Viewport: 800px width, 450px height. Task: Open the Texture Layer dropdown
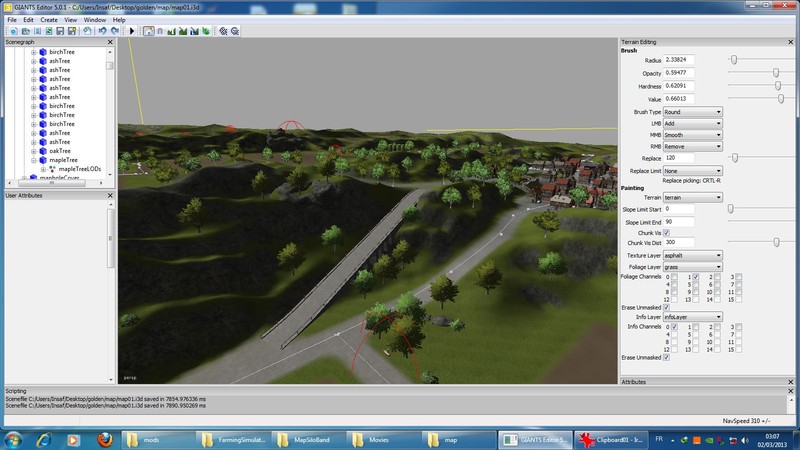click(692, 255)
